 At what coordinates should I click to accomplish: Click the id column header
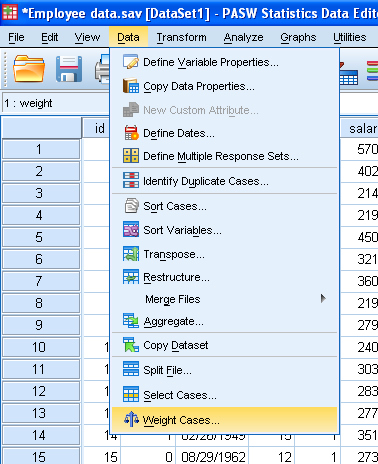point(96,128)
